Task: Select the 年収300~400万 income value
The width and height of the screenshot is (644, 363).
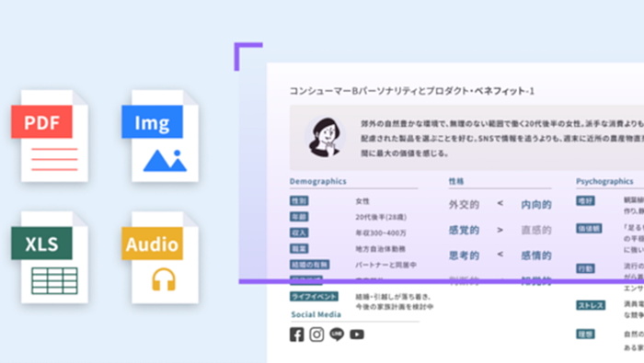Action: pyautogui.click(x=381, y=233)
